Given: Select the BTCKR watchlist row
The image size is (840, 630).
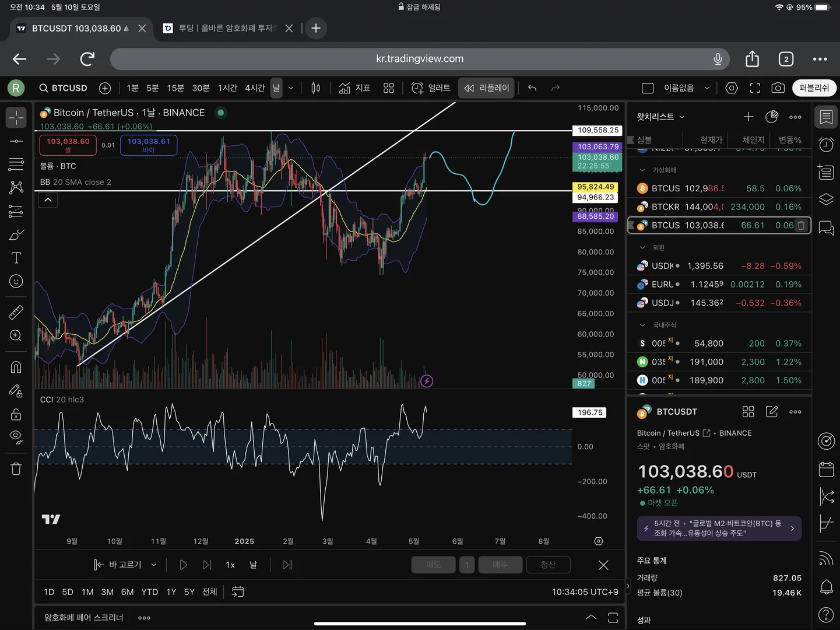Looking at the screenshot, I should click(719, 207).
